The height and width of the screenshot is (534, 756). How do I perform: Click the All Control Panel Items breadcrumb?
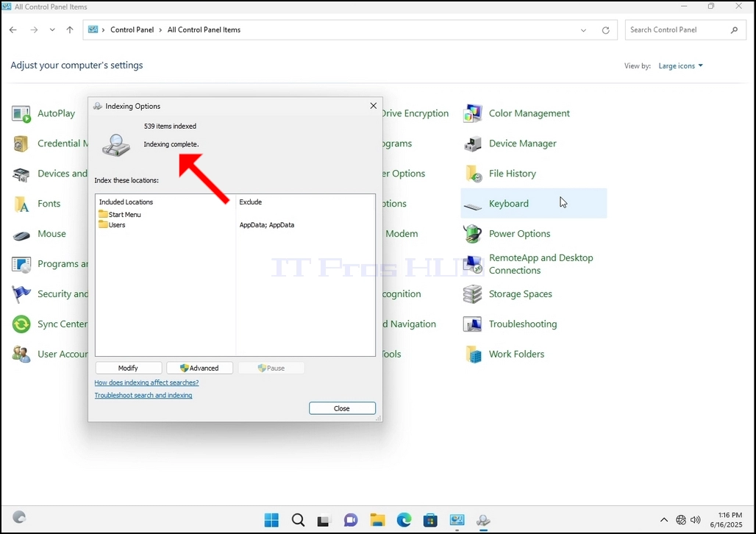[x=204, y=30]
